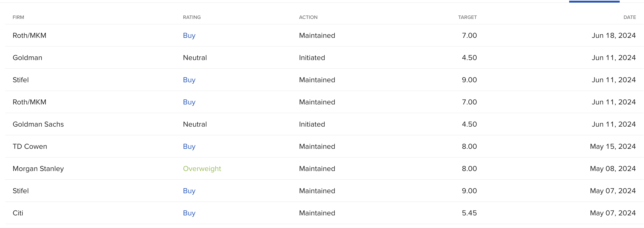Click the ACTION column header
The width and height of the screenshot is (644, 228).
click(308, 17)
